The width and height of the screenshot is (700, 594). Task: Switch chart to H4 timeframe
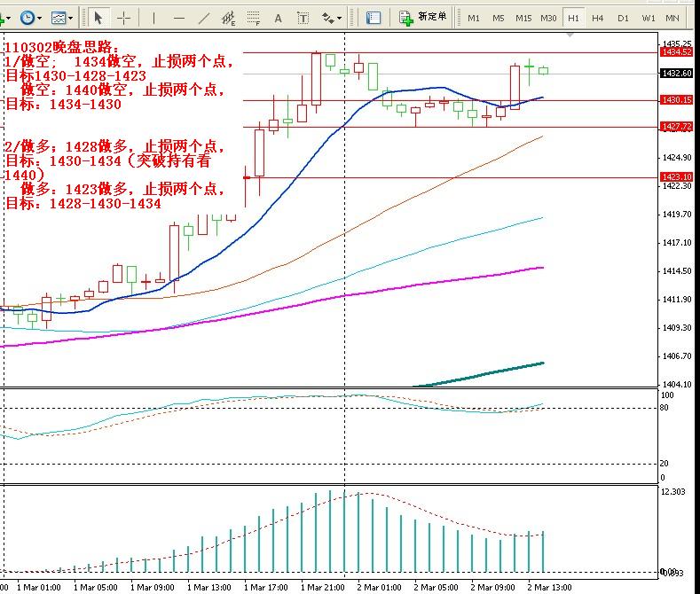pos(598,18)
